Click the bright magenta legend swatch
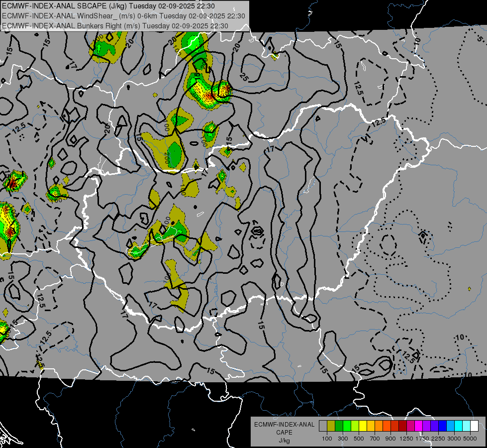The height and width of the screenshot is (448, 487). coord(419,426)
